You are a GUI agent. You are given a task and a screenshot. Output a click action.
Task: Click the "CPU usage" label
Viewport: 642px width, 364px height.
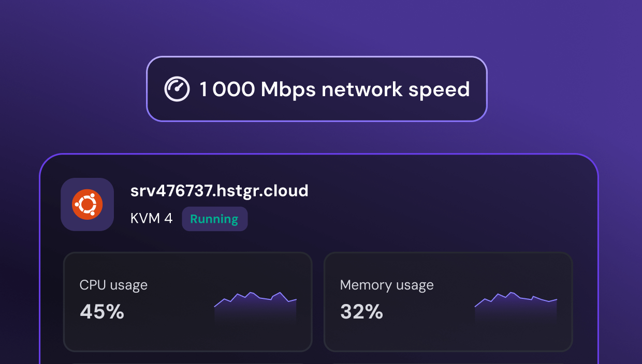click(113, 285)
